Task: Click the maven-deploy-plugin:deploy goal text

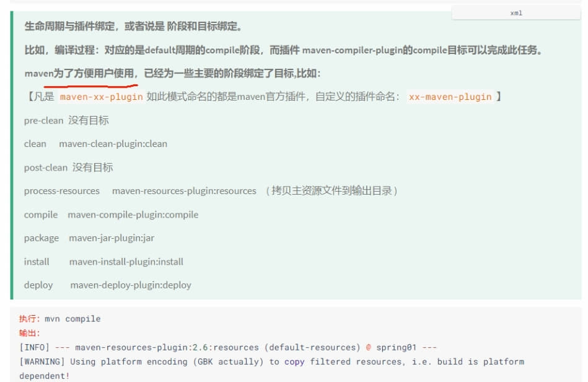Action: (x=131, y=285)
